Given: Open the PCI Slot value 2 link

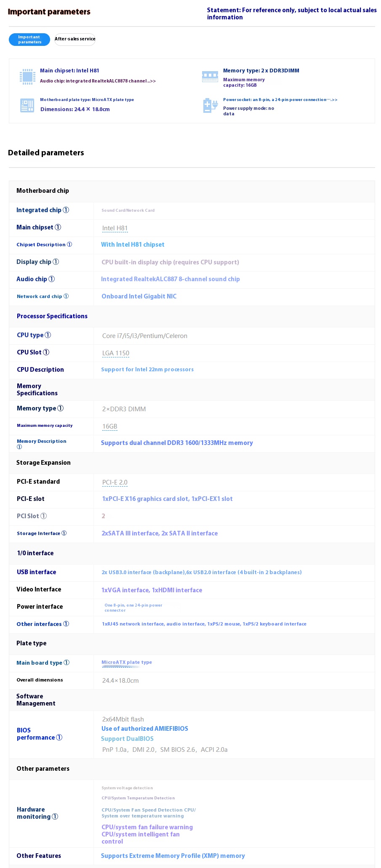Looking at the screenshot, I should [x=103, y=516].
